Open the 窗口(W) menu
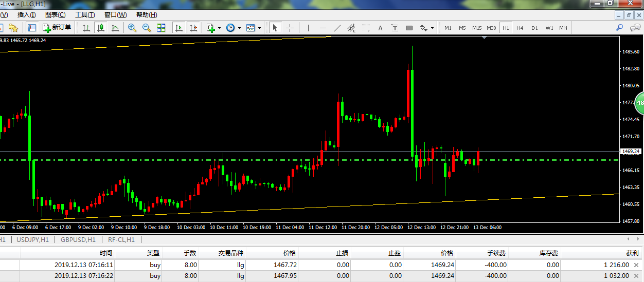This screenshot has width=644, height=282. (x=115, y=15)
